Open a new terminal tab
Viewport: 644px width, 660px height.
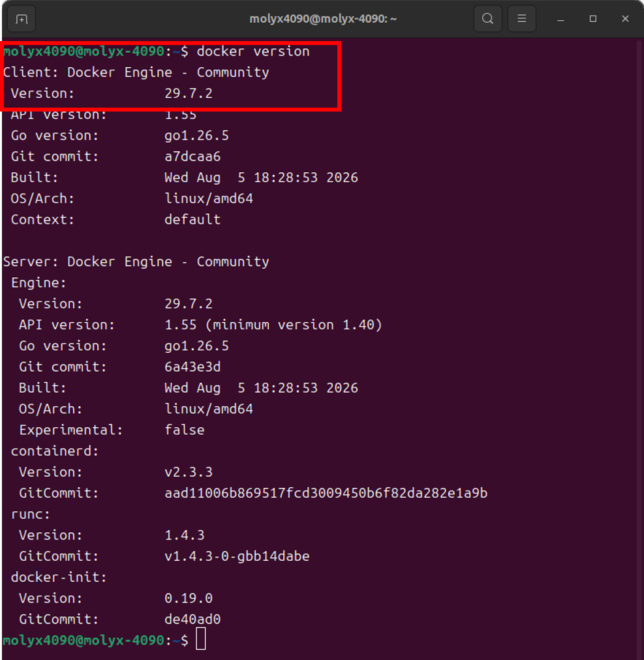(22, 19)
